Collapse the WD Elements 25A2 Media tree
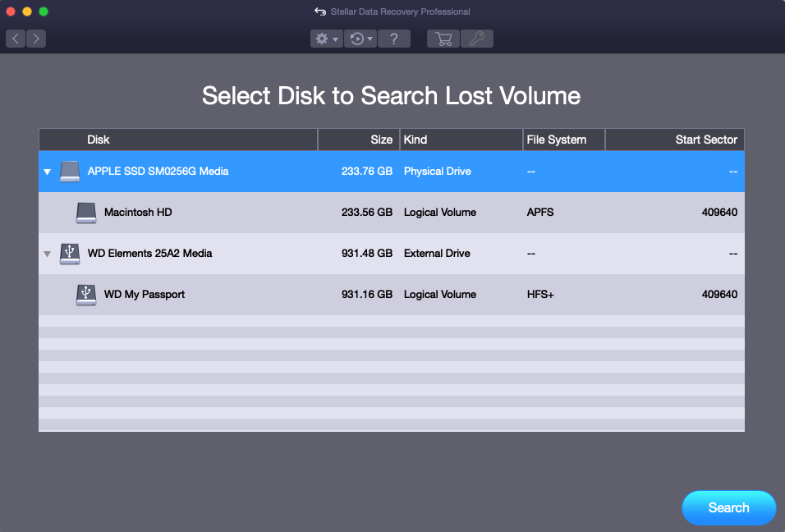The height and width of the screenshot is (532, 785). pos(47,254)
